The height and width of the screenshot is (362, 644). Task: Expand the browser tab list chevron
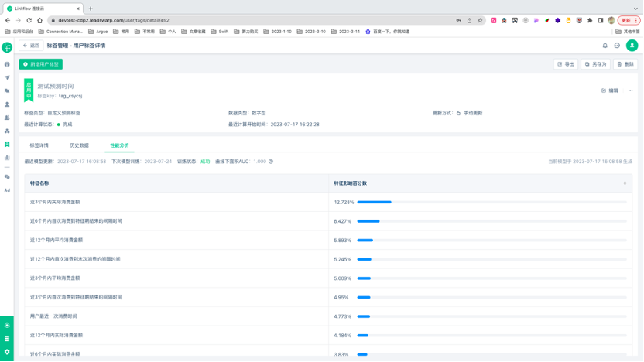[x=635, y=9]
